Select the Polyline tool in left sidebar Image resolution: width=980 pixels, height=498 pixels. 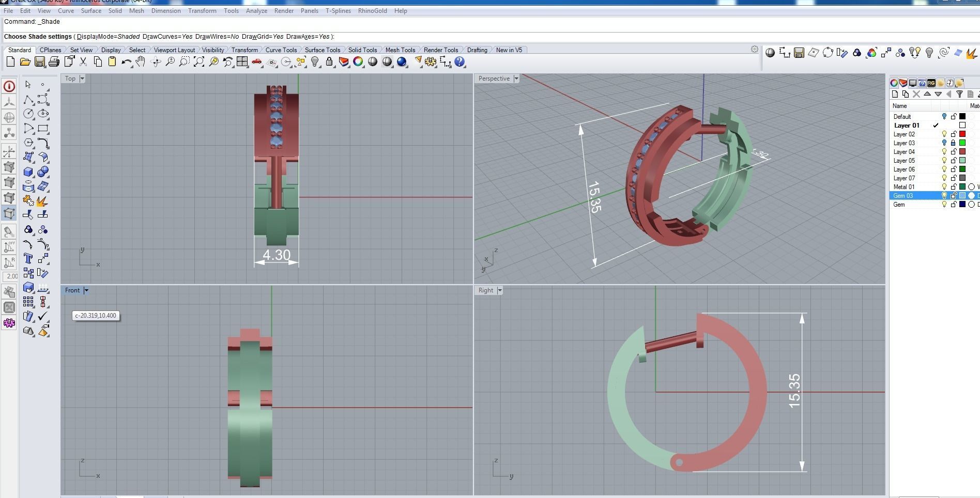28,99
